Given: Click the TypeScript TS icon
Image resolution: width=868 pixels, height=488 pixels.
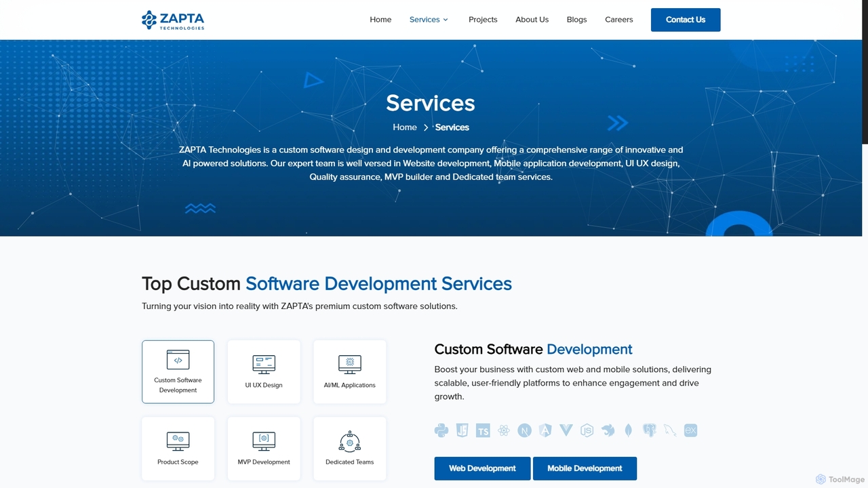Looking at the screenshot, I should (x=483, y=430).
